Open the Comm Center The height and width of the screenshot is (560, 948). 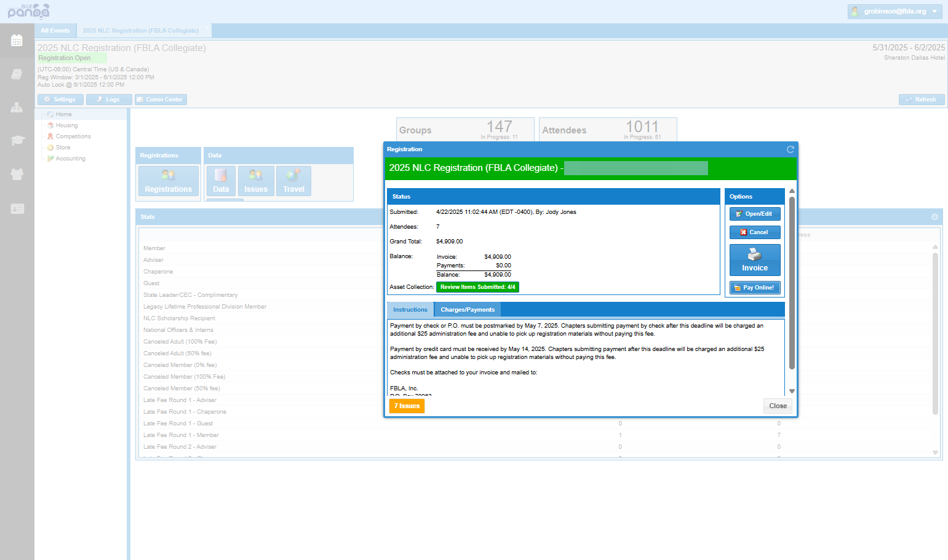[x=161, y=100]
